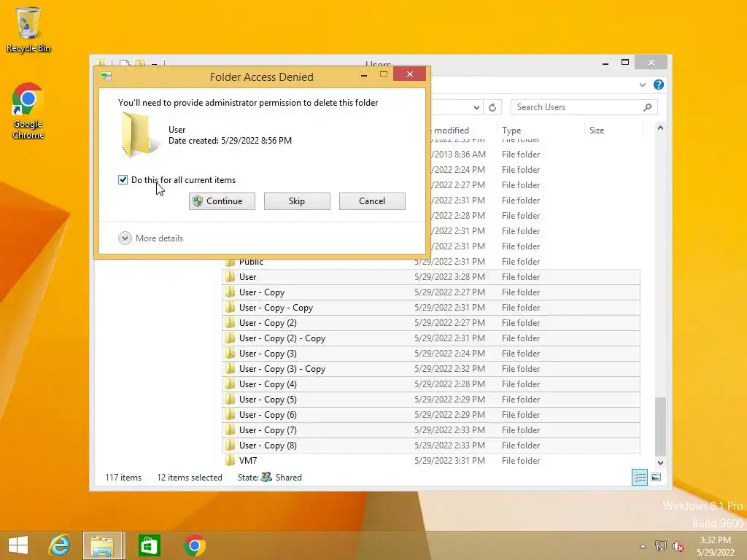
Task: Uncheck 'Do this for all current items'
Action: tap(123, 179)
